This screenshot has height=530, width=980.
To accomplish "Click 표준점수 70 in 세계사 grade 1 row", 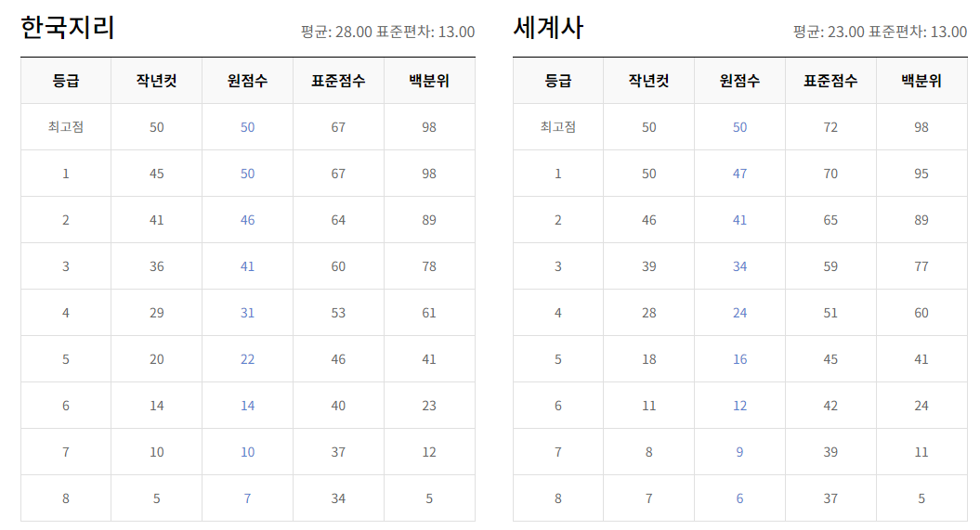I will (x=830, y=174).
